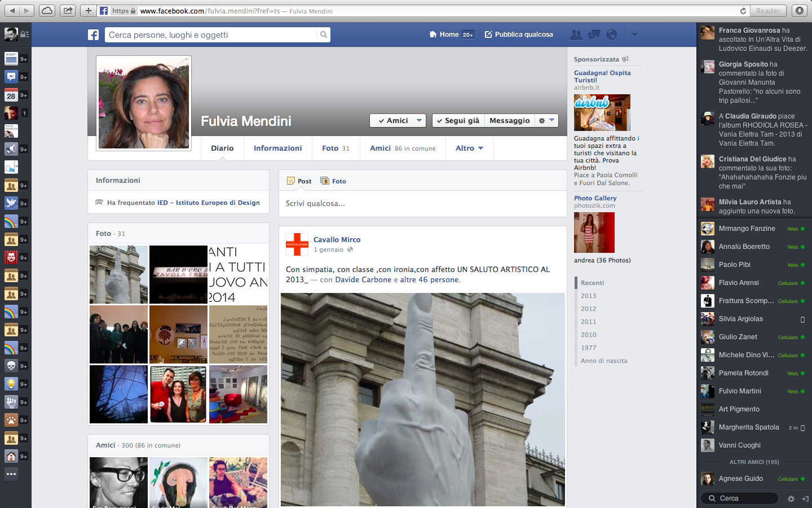Screen dimensions: 812x508
Task: Click the Messaggio button
Action: (x=509, y=121)
